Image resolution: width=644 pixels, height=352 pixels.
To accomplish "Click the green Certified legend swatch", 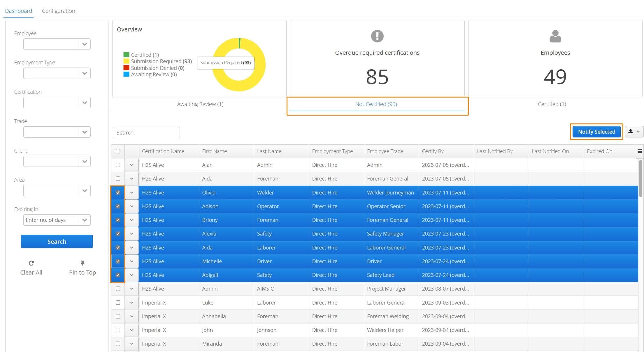I will 126,55.
